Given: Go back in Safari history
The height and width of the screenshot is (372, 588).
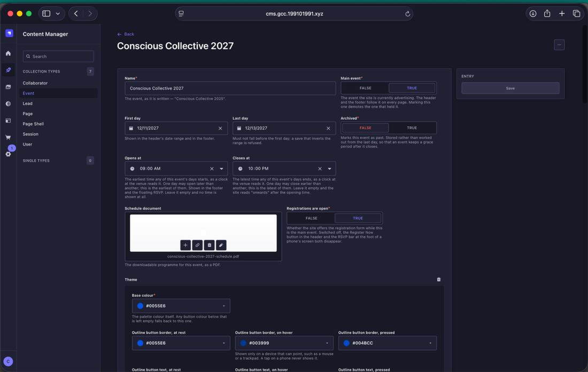Looking at the screenshot, I should pyautogui.click(x=76, y=13).
